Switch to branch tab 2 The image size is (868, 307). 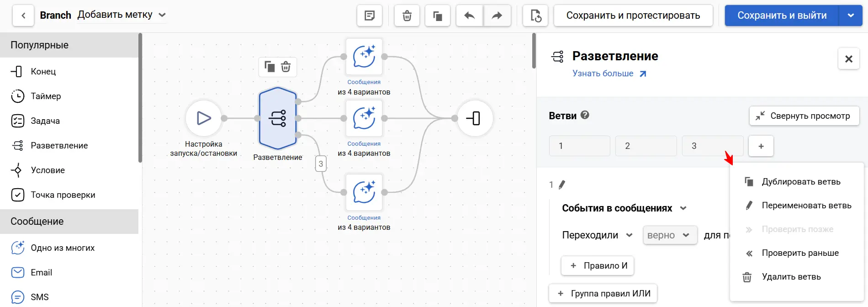coord(646,146)
